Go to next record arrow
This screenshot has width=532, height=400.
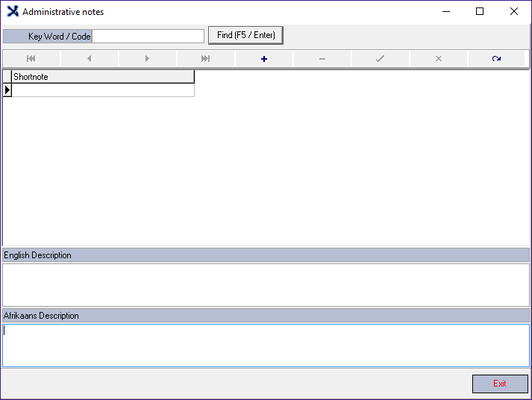148,59
